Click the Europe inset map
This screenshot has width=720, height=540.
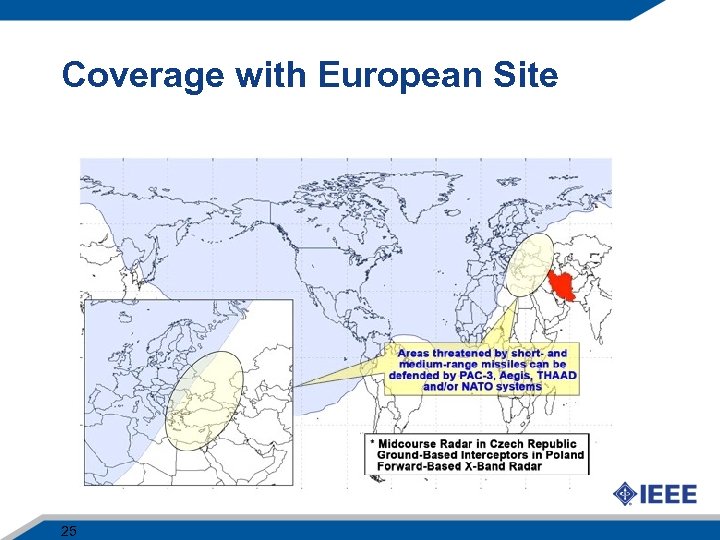point(189,392)
